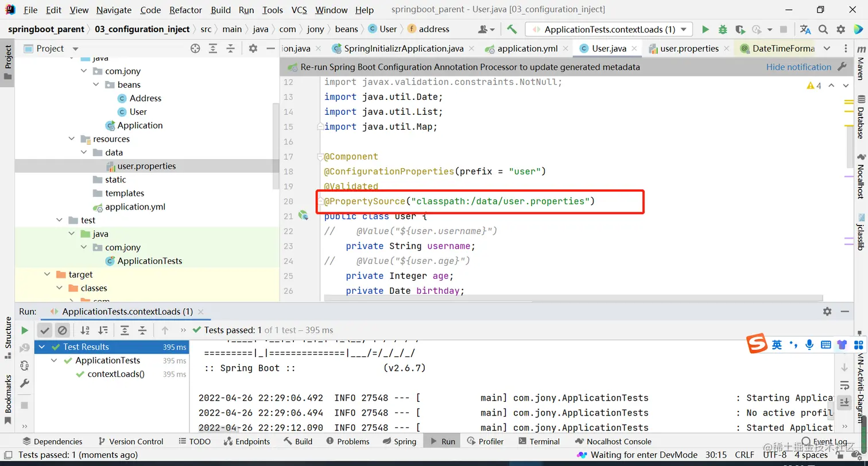This screenshot has width=868, height=466.
Task: Expand all test result nodes
Action: click(x=125, y=330)
